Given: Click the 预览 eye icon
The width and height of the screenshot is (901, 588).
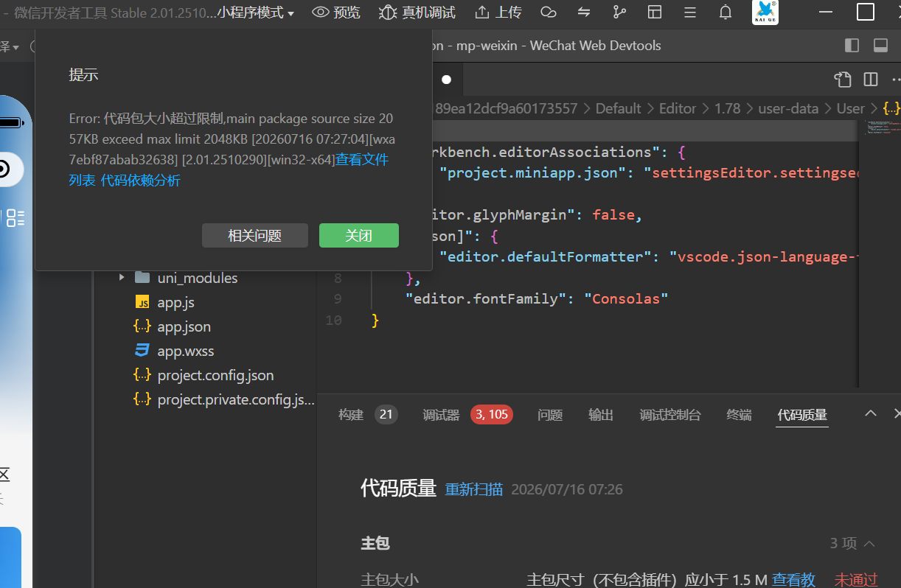Looking at the screenshot, I should pyautogui.click(x=320, y=12).
